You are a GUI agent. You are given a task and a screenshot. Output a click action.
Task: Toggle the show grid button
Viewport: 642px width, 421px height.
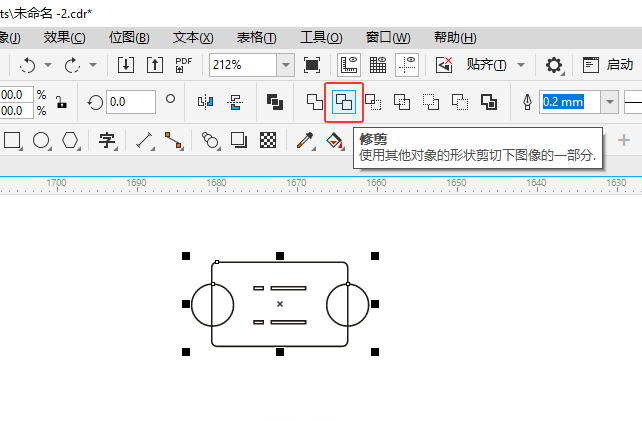coord(378,65)
